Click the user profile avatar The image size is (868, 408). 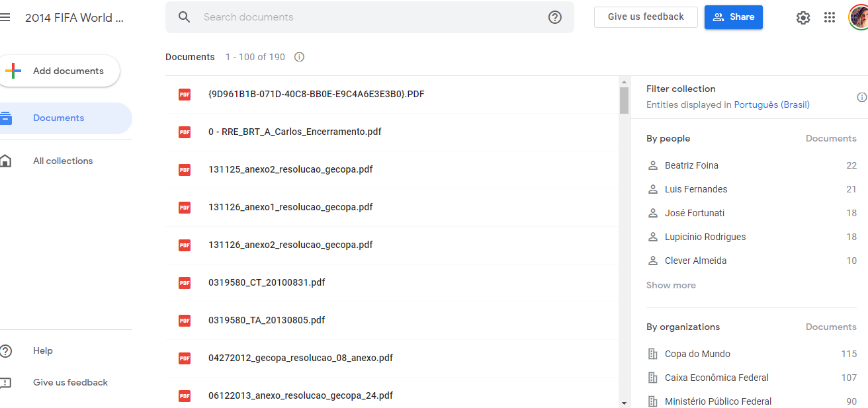coord(859,18)
